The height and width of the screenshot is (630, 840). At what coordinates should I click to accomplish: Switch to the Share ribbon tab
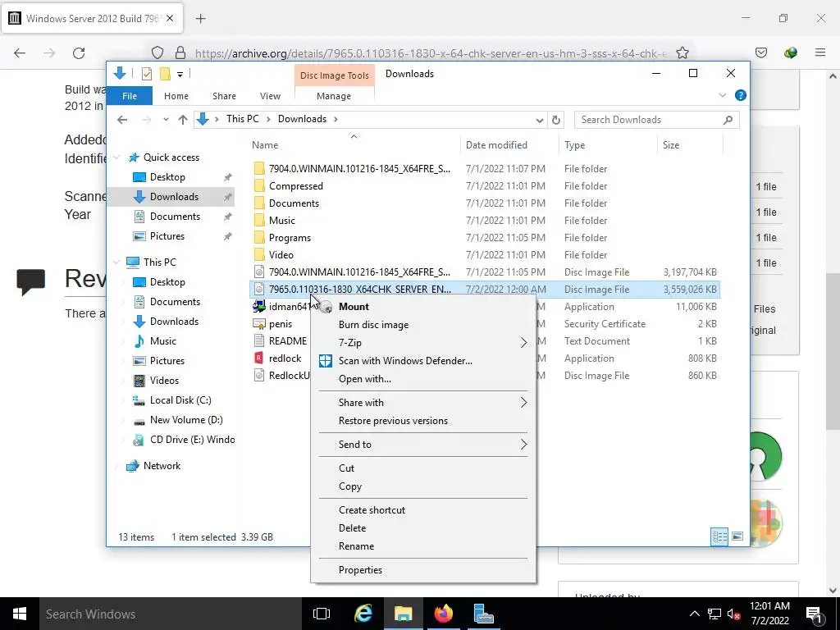click(x=224, y=96)
